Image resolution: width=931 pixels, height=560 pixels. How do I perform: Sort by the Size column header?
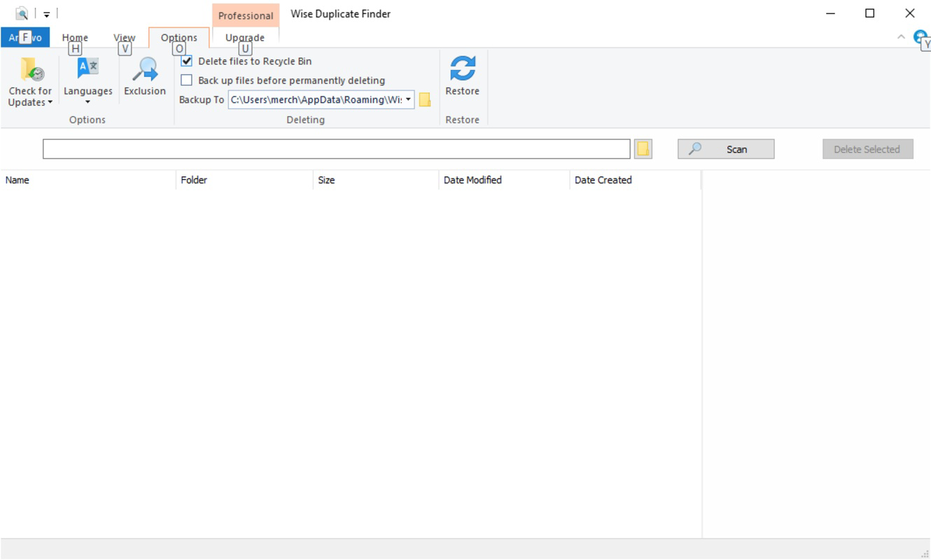click(x=376, y=180)
